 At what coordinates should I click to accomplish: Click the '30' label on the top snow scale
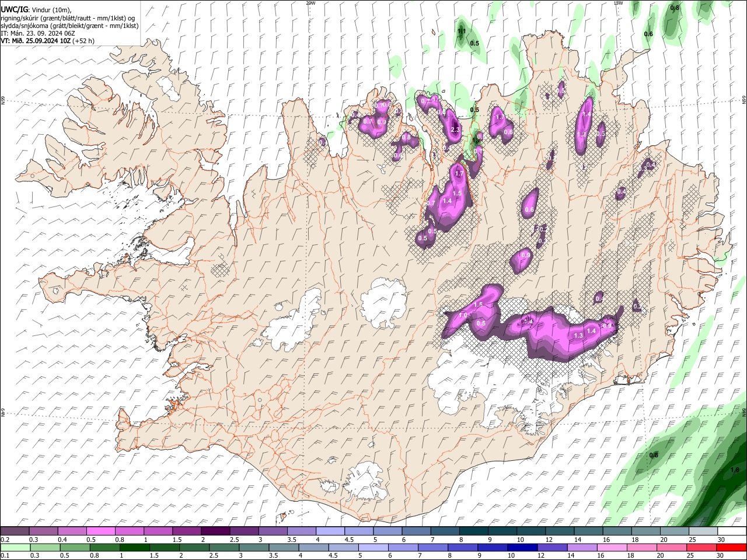[x=721, y=540]
